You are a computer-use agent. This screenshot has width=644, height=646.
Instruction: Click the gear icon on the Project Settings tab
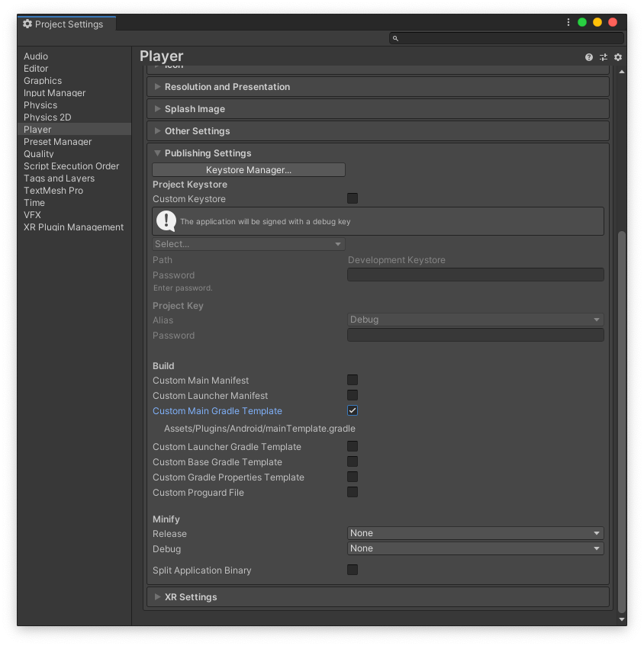click(27, 24)
